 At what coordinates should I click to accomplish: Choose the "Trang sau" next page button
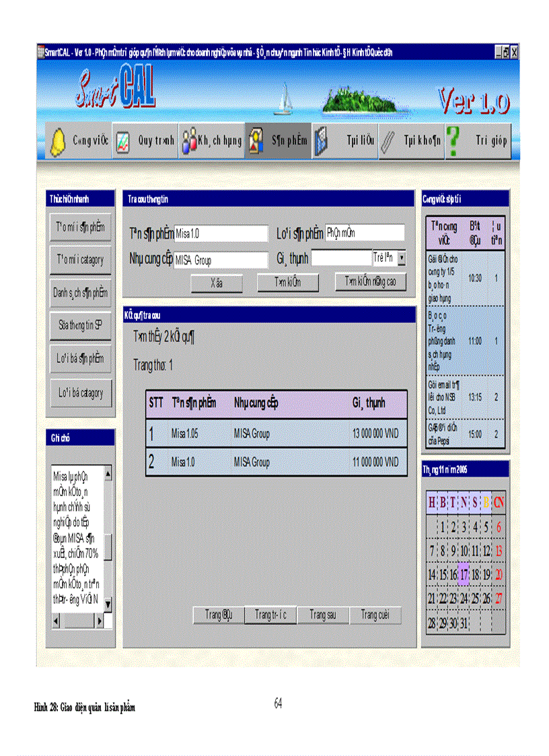(323, 615)
